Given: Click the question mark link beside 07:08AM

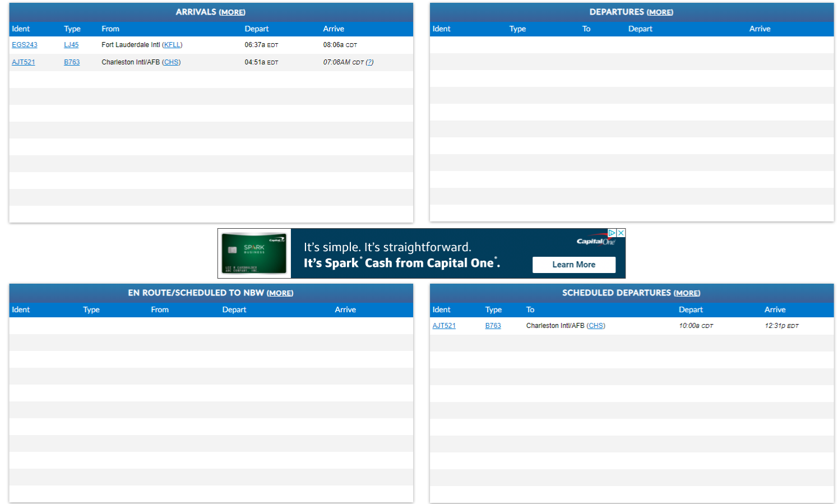Looking at the screenshot, I should (369, 62).
